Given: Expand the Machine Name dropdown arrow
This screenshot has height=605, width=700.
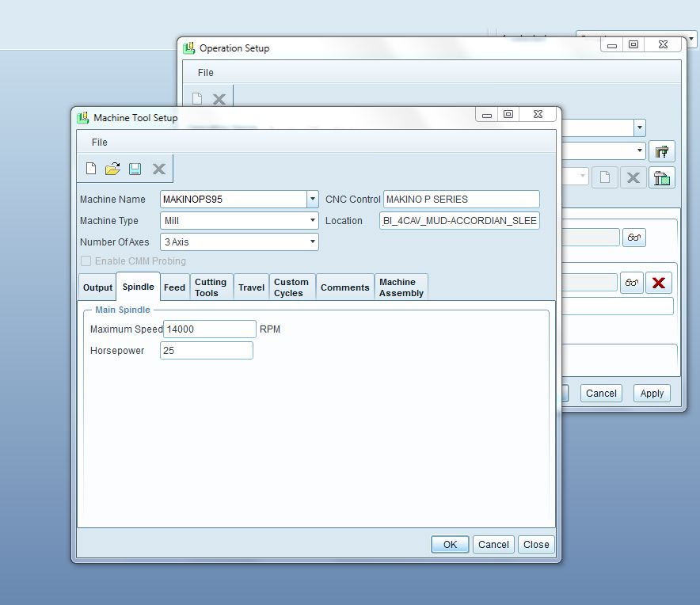Looking at the screenshot, I should (x=313, y=199).
